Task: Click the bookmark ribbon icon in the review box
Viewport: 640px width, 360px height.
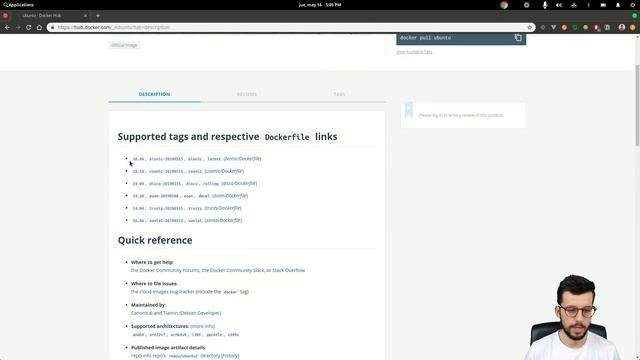Action: 409,110
